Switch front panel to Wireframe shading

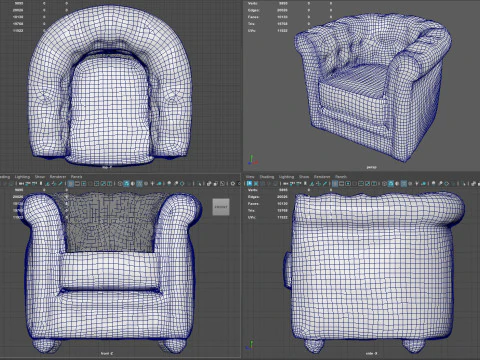click(x=120, y=184)
